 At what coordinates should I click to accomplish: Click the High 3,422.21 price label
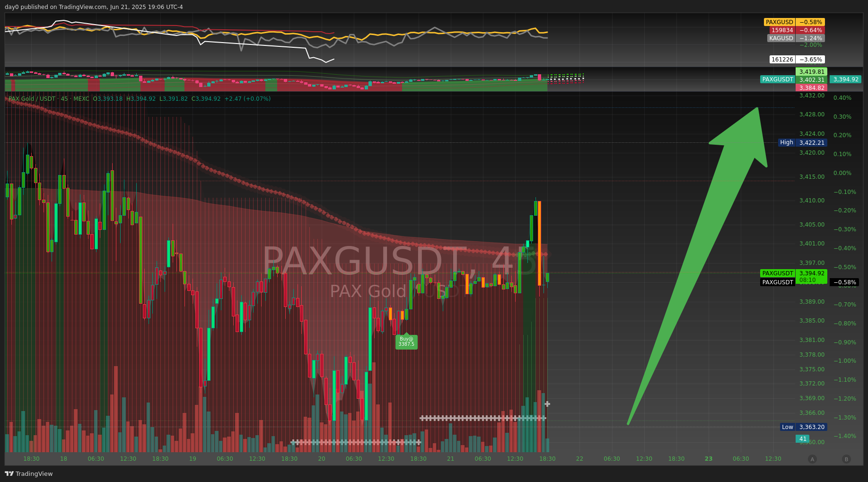point(803,142)
